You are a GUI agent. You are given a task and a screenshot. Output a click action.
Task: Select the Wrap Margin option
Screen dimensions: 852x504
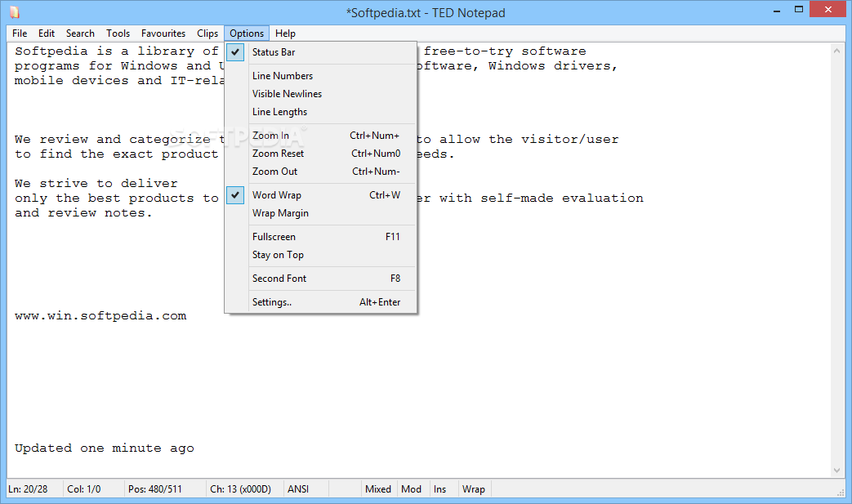[320, 213]
